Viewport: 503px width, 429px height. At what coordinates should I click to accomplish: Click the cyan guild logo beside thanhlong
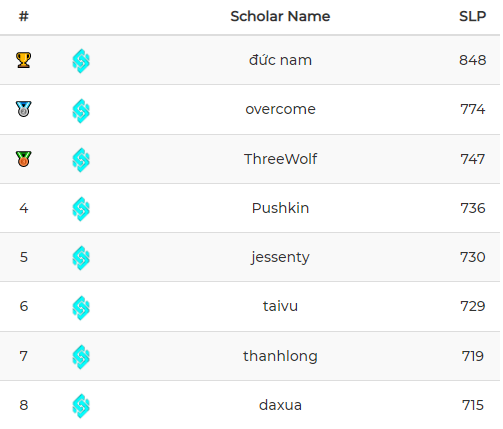tap(81, 357)
